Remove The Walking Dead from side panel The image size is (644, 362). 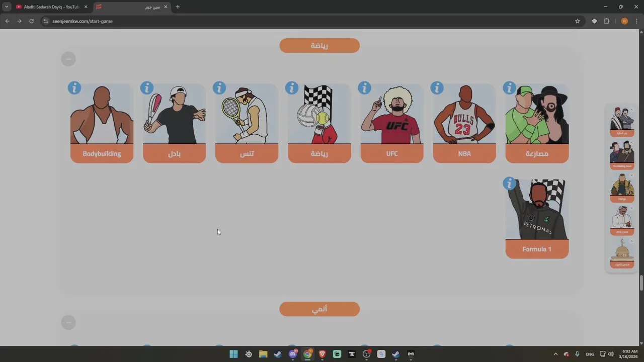(631, 143)
